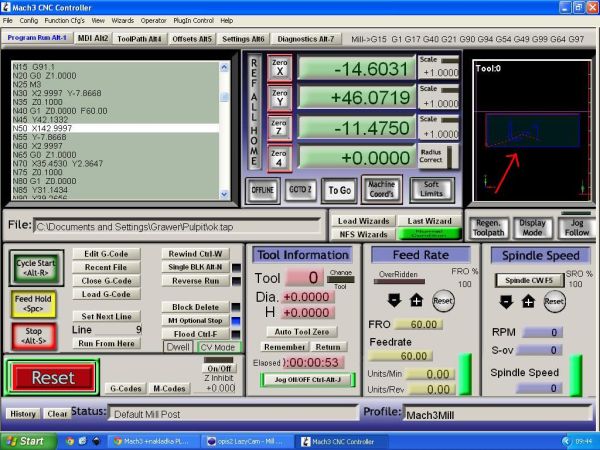Open Windows Start menu
The image size is (600, 450).
[27, 441]
